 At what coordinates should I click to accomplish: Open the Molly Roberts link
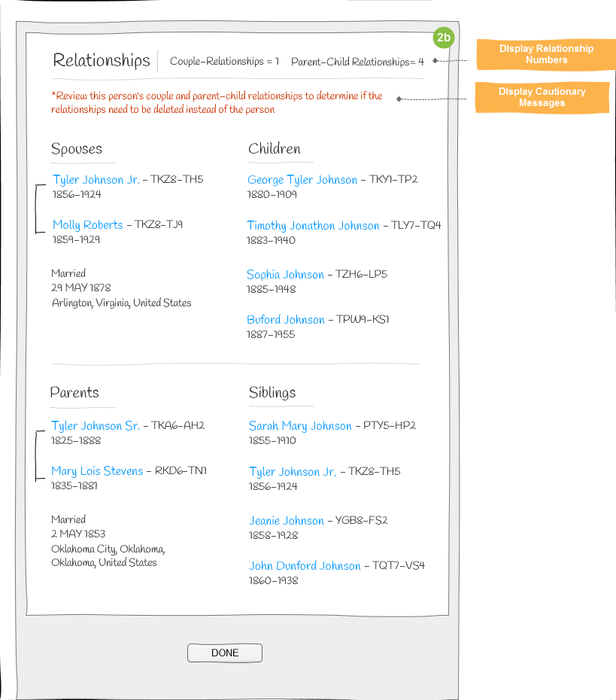point(88,224)
